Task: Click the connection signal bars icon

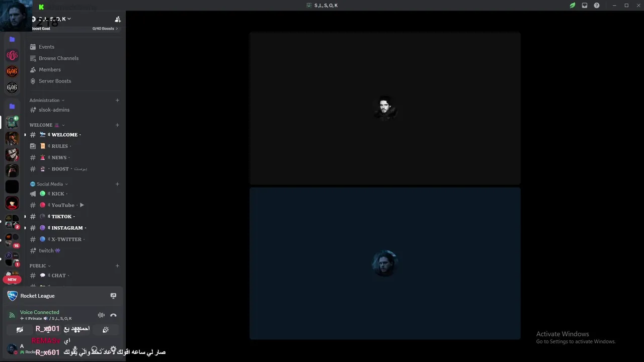Action: click(x=12, y=315)
